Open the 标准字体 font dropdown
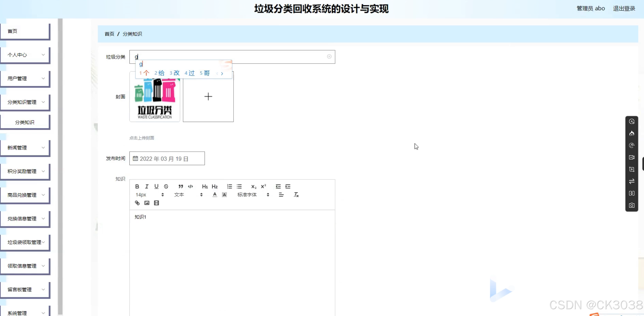 point(253,195)
